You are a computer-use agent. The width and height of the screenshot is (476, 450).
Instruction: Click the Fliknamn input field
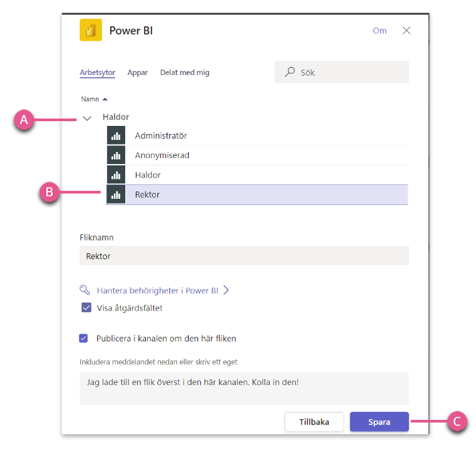click(x=244, y=256)
